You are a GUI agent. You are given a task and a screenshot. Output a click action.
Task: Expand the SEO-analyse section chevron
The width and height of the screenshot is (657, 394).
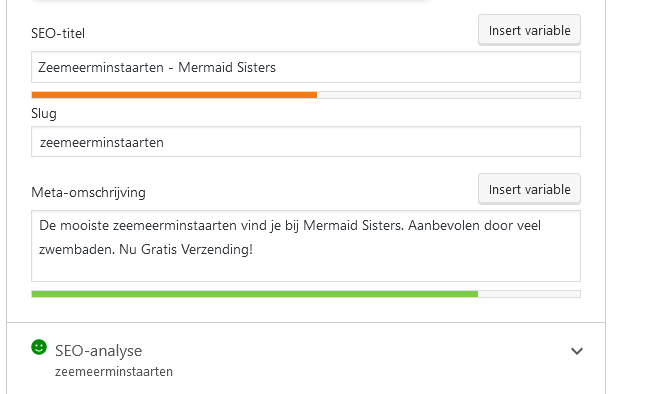(x=577, y=351)
